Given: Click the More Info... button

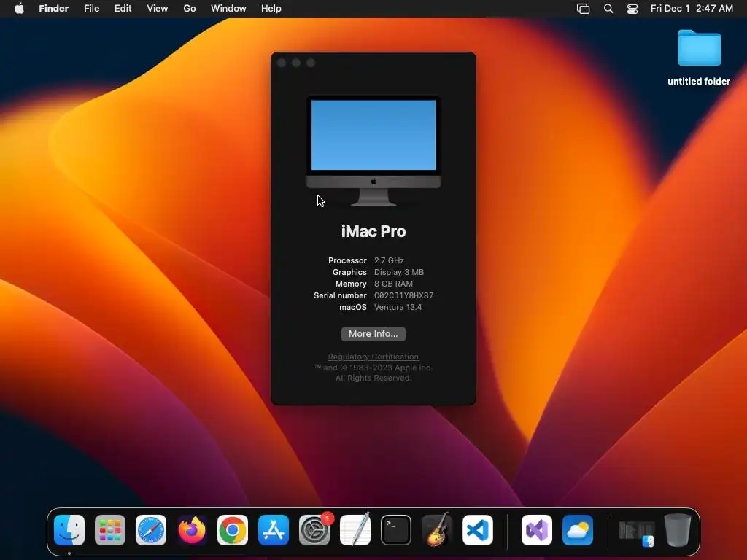Looking at the screenshot, I should click(x=373, y=334).
